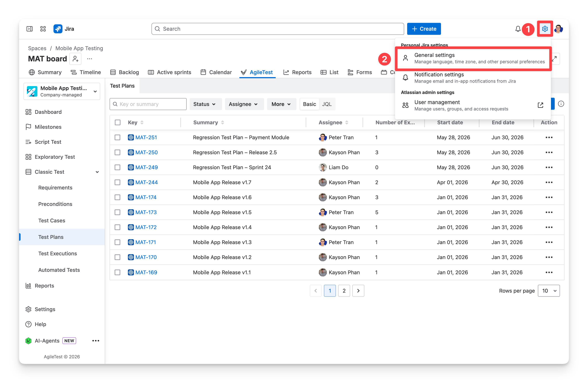The width and height of the screenshot is (588, 383).
Task: Open actions menu for MAT-250
Action: [549, 153]
